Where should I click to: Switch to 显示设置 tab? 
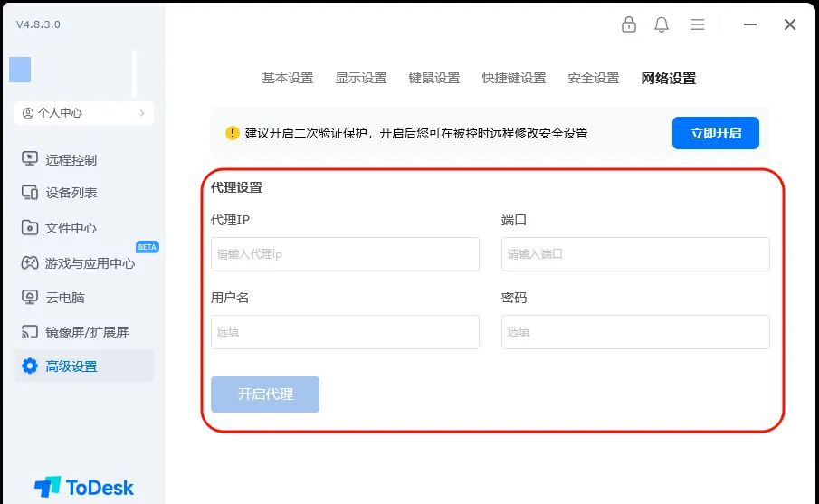point(361,79)
